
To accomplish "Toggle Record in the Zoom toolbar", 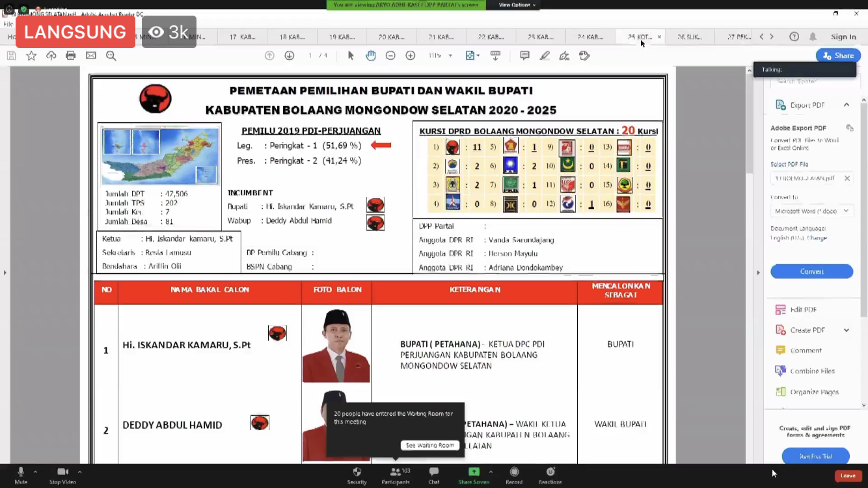I will click(x=514, y=474).
